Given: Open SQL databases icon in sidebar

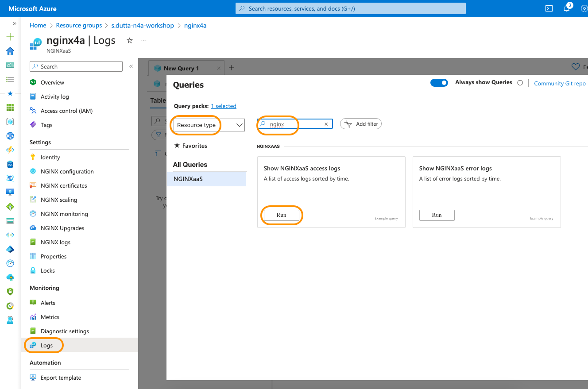Looking at the screenshot, I should click(10, 164).
